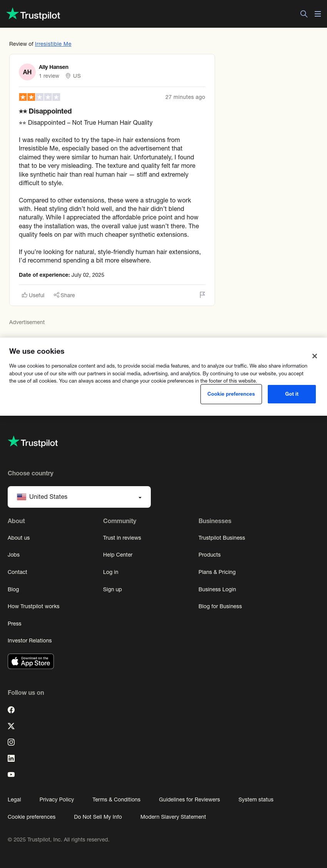The width and height of the screenshot is (327, 868).
Task: Click the Trustpilot logo in top header
Action: [33, 14]
